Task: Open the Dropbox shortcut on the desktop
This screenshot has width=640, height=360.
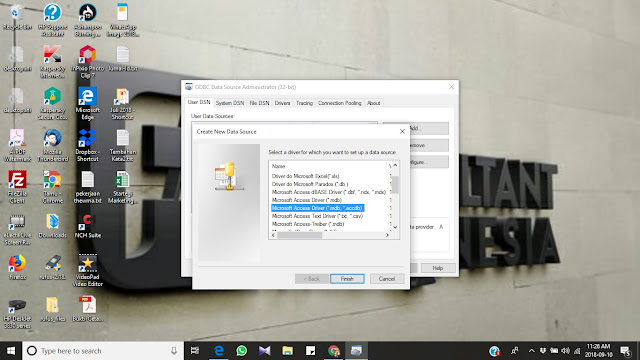Action: coord(87,145)
